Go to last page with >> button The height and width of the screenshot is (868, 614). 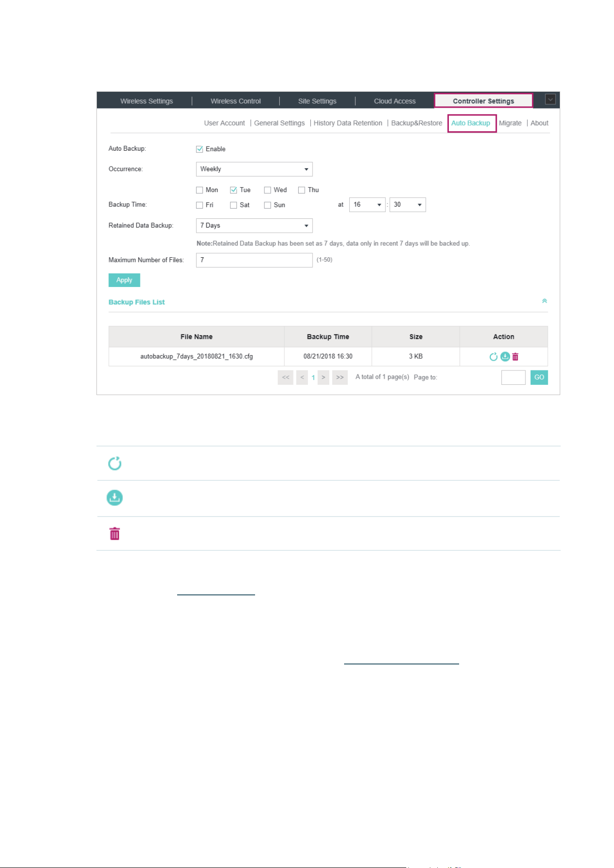(x=340, y=377)
